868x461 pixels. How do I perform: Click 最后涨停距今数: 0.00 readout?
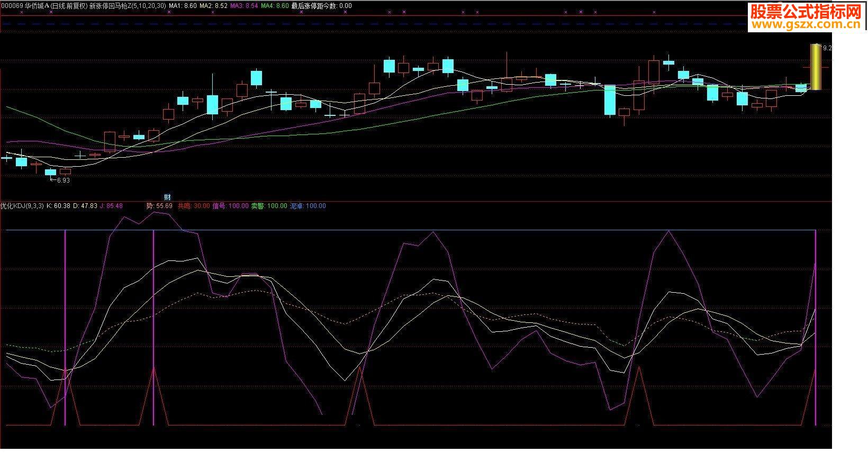click(x=321, y=6)
